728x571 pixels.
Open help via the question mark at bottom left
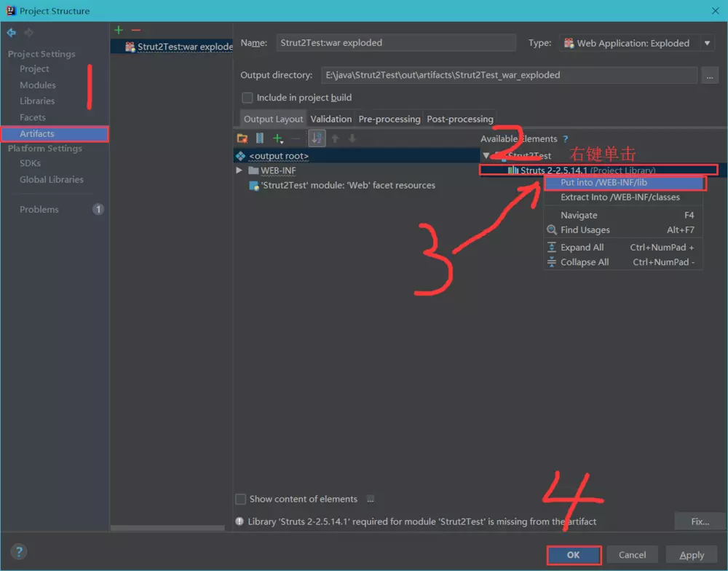pos(19,551)
